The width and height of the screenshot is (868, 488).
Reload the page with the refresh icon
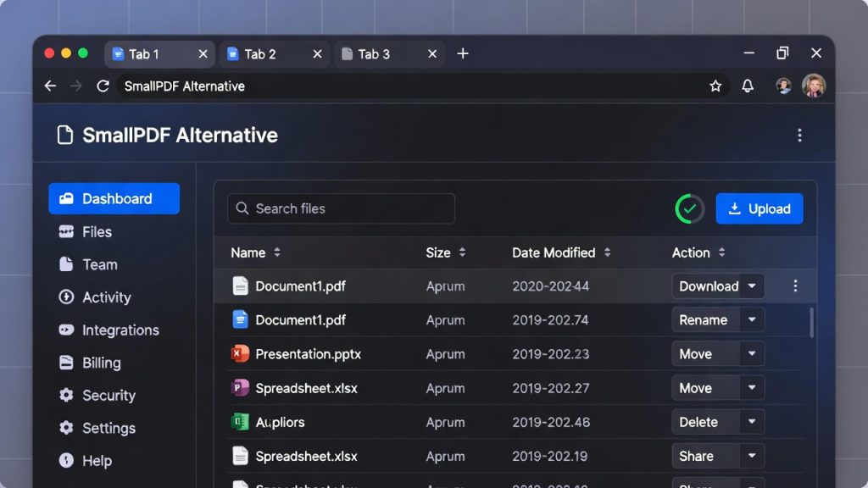tap(103, 86)
